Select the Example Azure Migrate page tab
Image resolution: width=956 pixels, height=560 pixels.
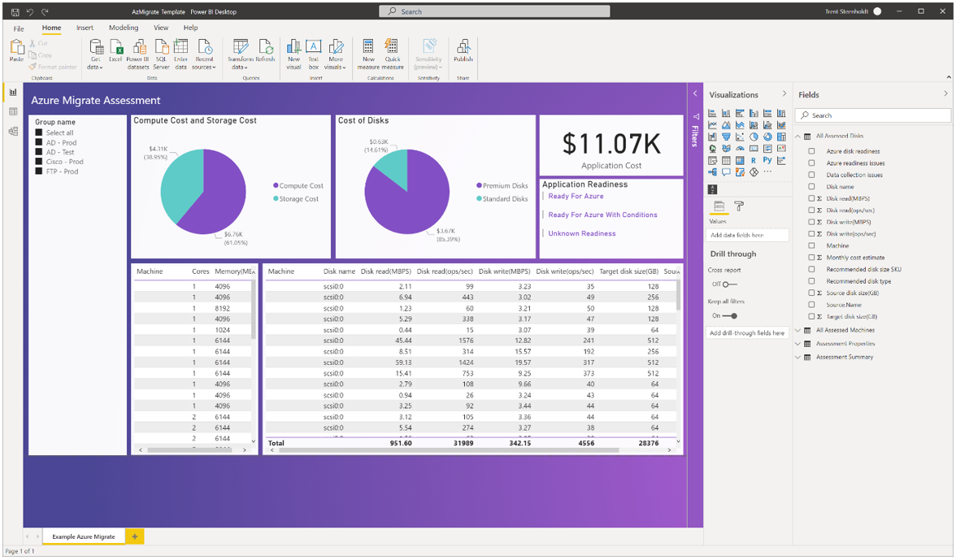pyautogui.click(x=84, y=536)
